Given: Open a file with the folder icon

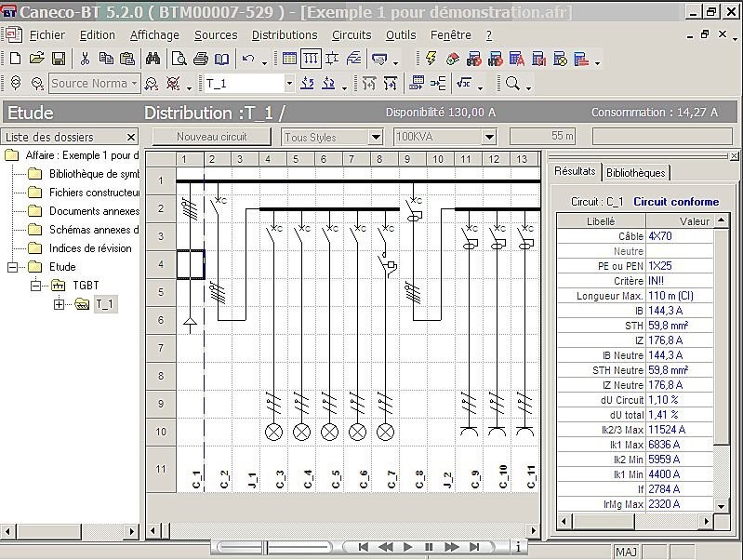Looking at the screenshot, I should [x=36, y=59].
